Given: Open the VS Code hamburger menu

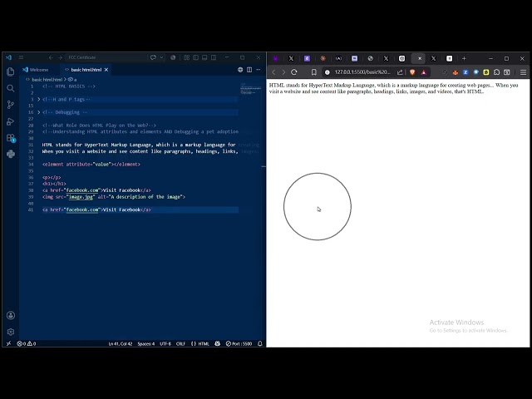Looking at the screenshot, I should pyautogui.click(x=21, y=57).
